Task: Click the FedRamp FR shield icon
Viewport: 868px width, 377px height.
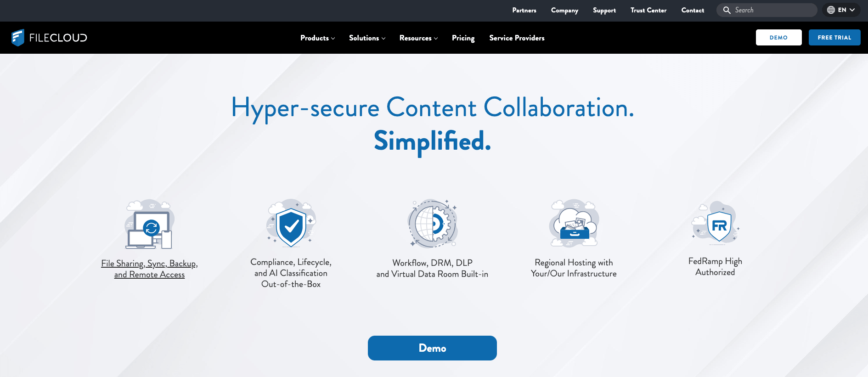Action: (716, 223)
